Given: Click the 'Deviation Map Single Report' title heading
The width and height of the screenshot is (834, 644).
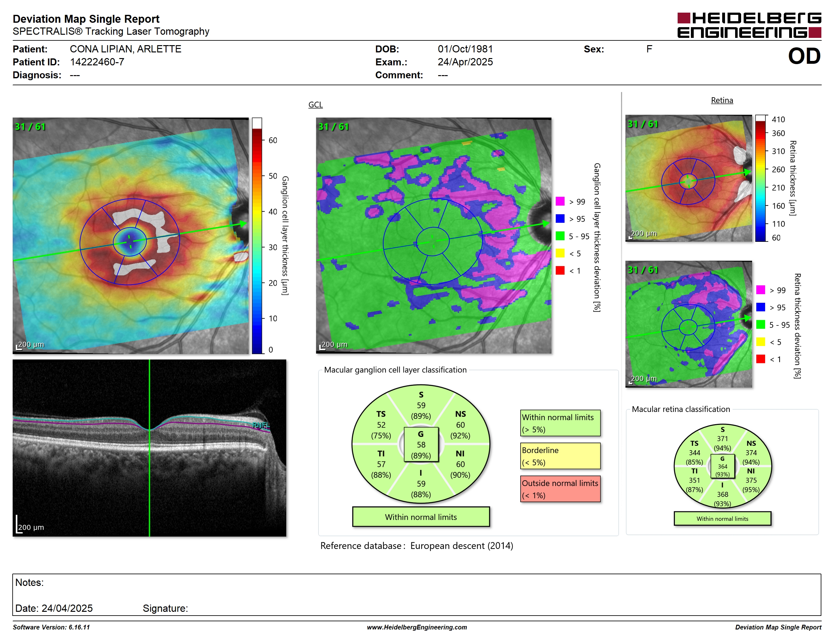Looking at the screenshot, I should click(x=86, y=19).
